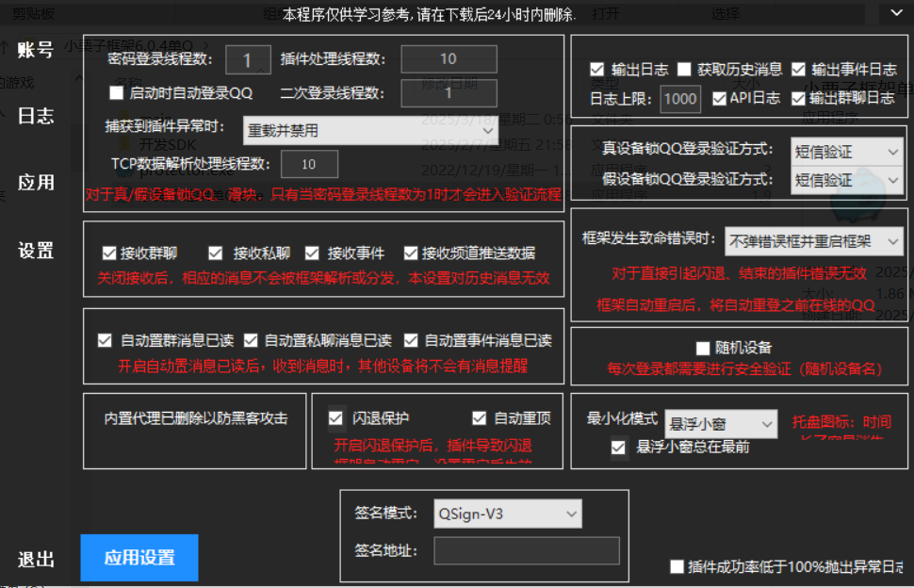This screenshot has height=588, width=914.
Task: Open the title bar dropdown arrow icon
Action: 897,13
